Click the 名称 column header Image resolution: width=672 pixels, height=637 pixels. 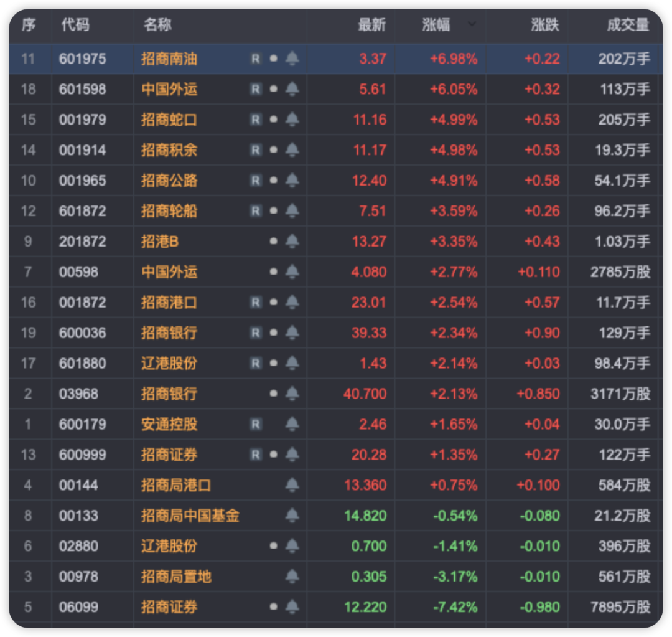(x=157, y=25)
